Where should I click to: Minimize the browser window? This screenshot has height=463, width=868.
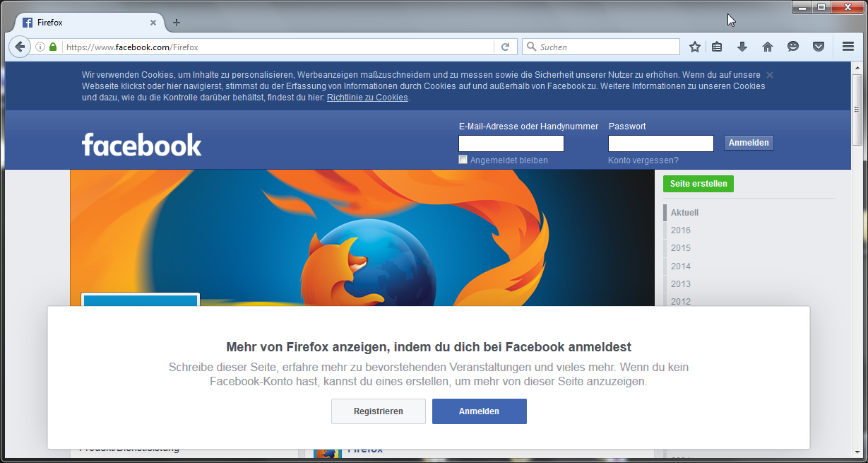(x=802, y=8)
